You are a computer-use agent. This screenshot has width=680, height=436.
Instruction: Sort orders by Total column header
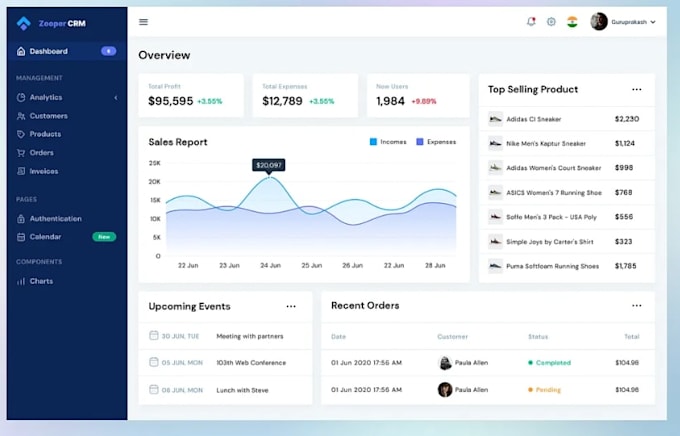[631, 337]
